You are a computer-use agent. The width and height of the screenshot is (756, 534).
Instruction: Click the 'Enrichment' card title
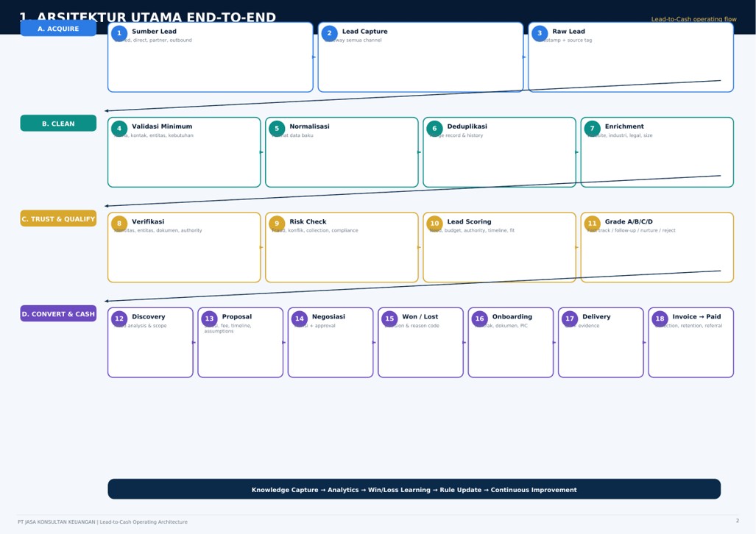click(x=624, y=127)
